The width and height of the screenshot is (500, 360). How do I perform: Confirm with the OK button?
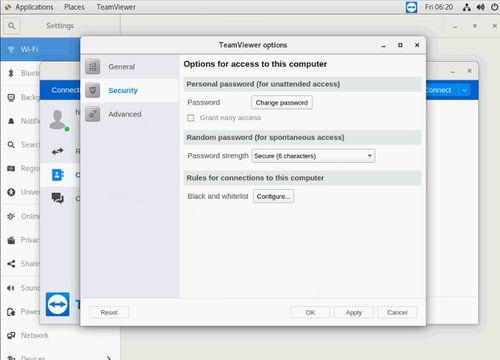click(310, 312)
